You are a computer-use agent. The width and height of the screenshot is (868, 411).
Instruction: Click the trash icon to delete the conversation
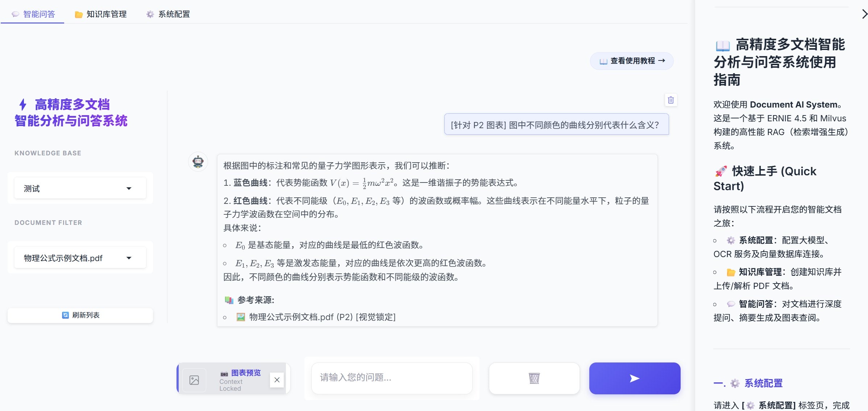(x=670, y=100)
